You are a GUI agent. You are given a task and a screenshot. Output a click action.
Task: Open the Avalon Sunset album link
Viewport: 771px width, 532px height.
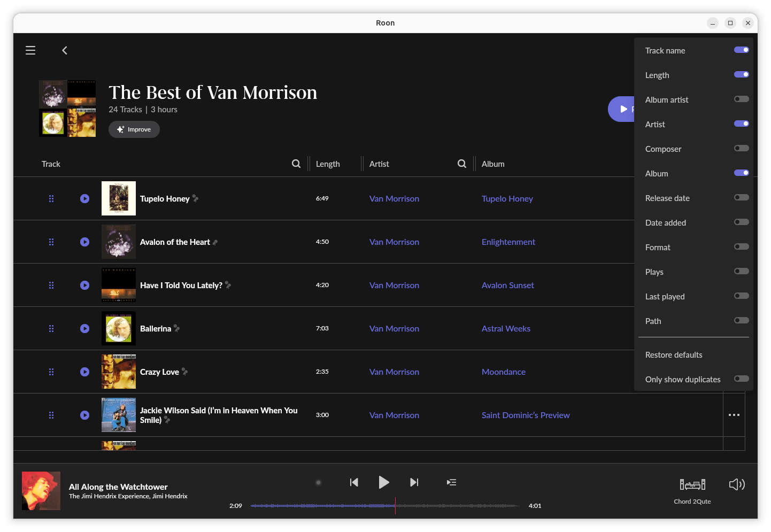(508, 285)
